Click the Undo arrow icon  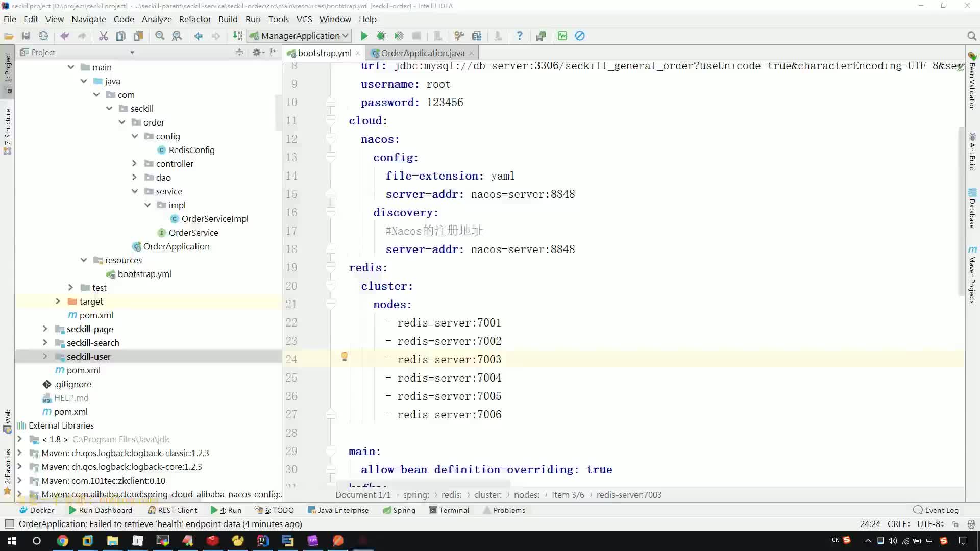tap(65, 36)
